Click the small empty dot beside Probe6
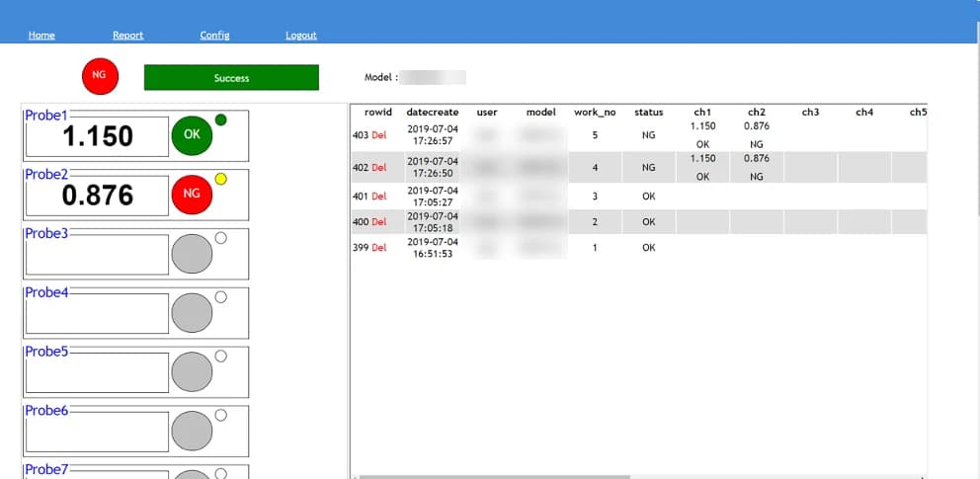 click(220, 415)
